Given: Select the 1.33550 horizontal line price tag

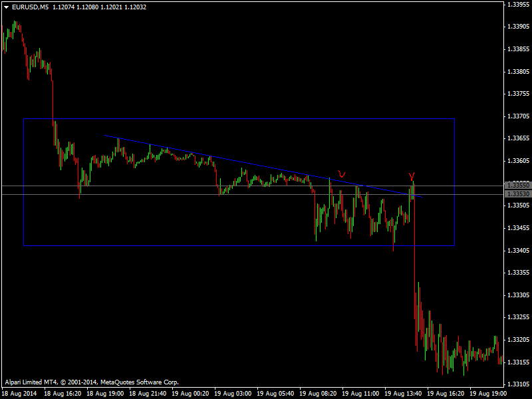Looking at the screenshot, I should 518,186.
